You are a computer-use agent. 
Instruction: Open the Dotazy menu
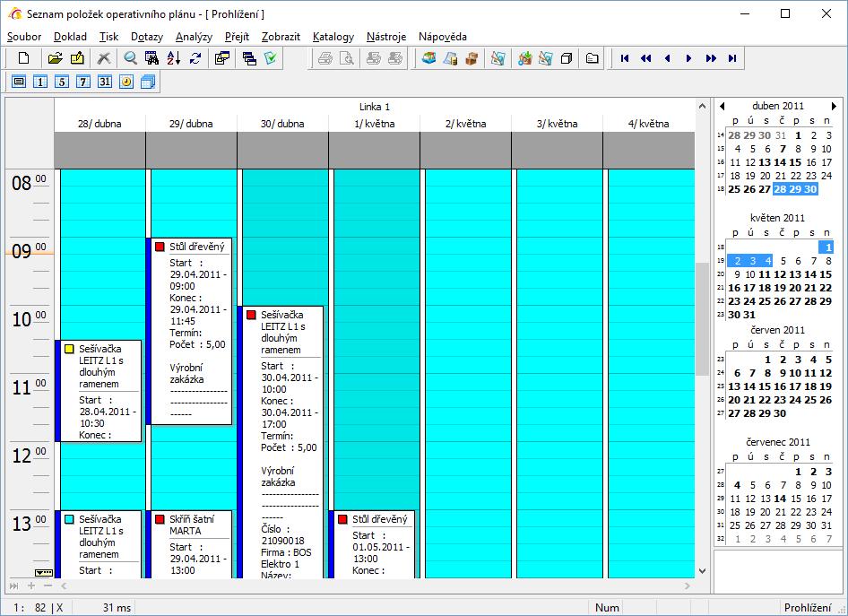[x=147, y=36]
